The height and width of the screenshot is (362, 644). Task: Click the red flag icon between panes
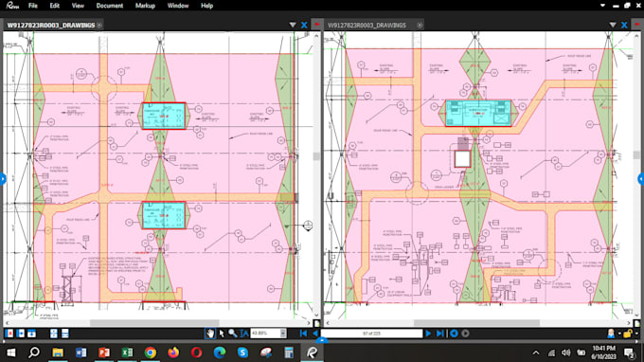click(x=317, y=25)
